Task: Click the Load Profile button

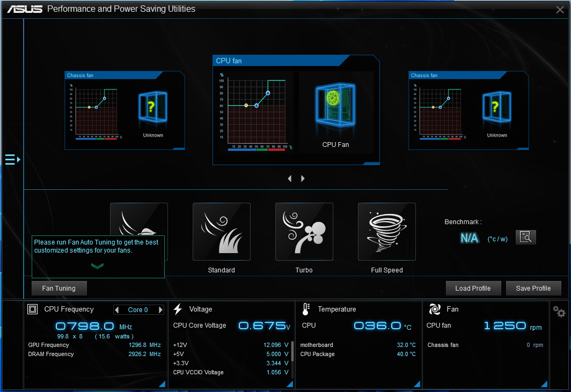Action: coord(473,289)
